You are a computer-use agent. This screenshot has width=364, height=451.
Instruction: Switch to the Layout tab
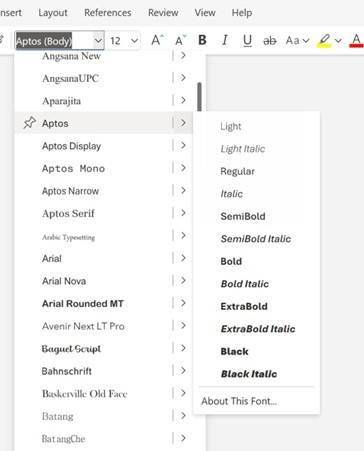tap(53, 13)
